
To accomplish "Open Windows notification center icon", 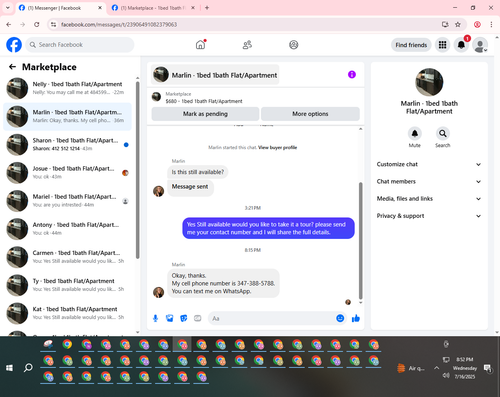I will [488, 368].
